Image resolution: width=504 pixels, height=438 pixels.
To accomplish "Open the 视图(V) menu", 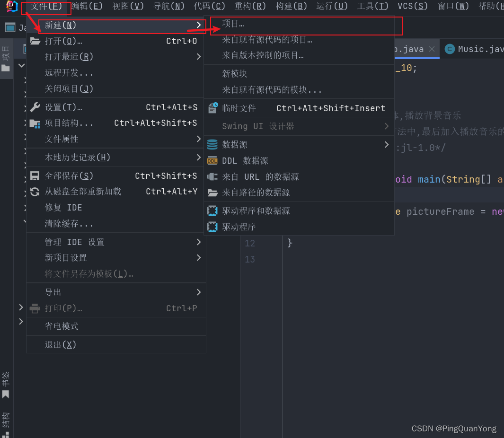I will tap(128, 6).
